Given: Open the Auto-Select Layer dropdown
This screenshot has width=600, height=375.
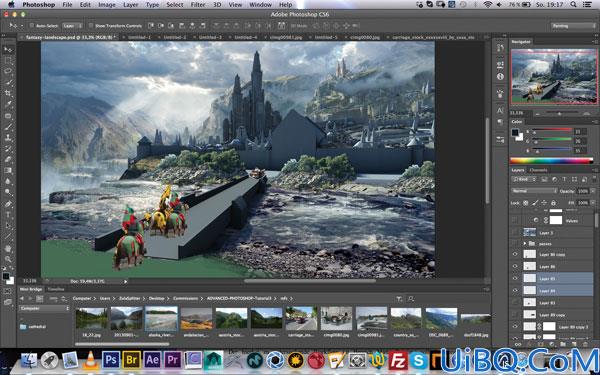Looking at the screenshot, I should (x=73, y=26).
